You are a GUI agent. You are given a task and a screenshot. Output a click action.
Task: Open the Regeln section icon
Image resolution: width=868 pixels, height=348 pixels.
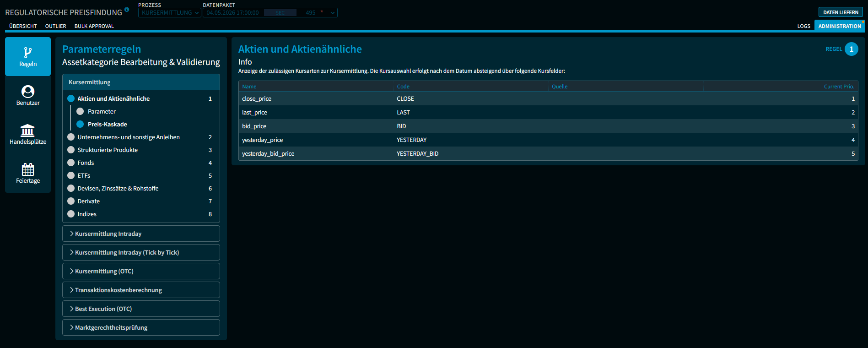28,53
